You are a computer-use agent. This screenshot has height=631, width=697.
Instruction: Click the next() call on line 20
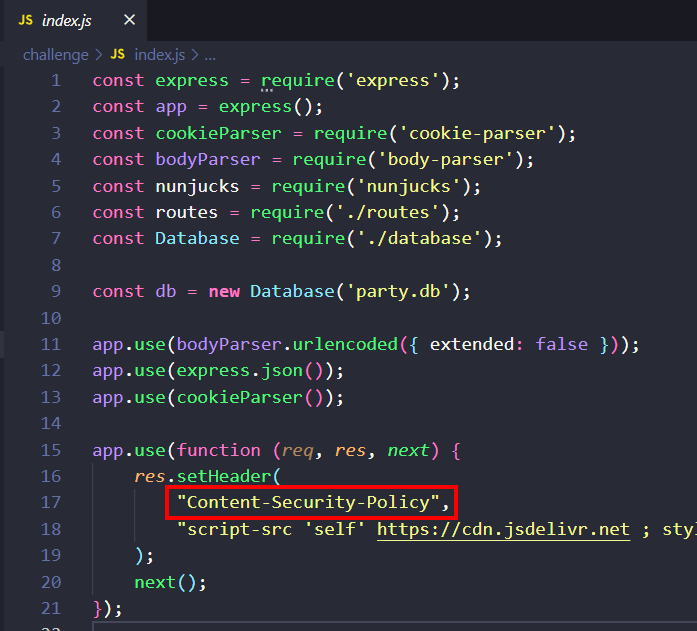[170, 581]
